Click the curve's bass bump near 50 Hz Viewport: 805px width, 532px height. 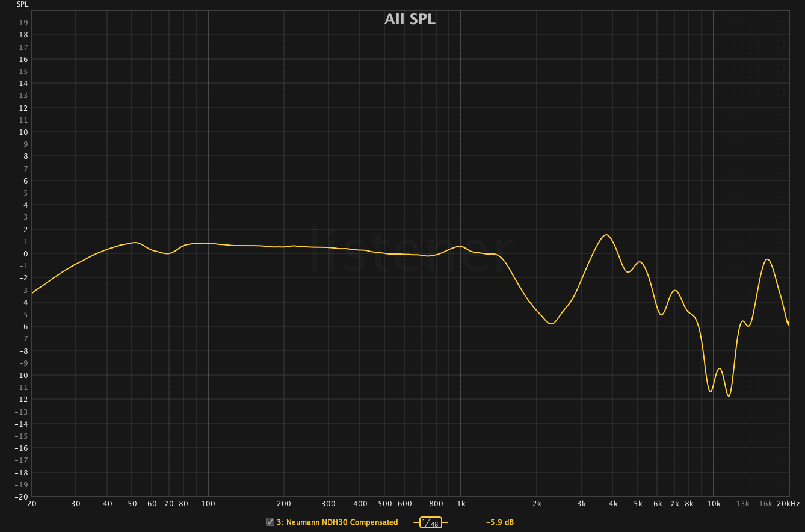click(x=135, y=243)
